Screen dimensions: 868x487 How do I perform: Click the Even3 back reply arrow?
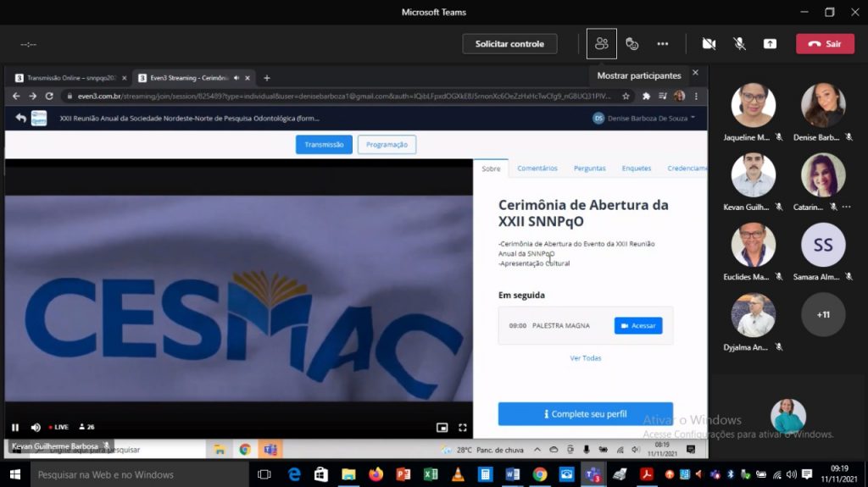tap(20, 118)
